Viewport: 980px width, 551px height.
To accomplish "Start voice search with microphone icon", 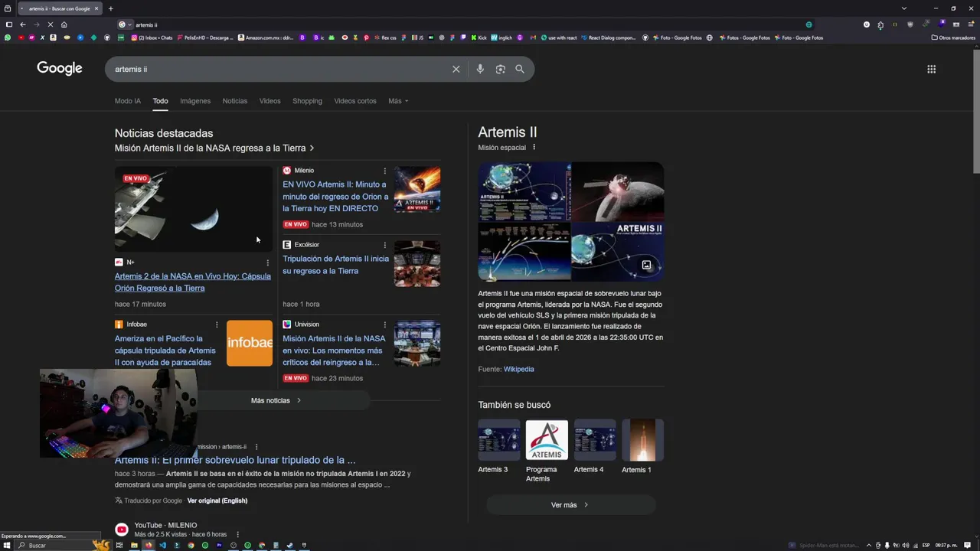I will pos(480,69).
